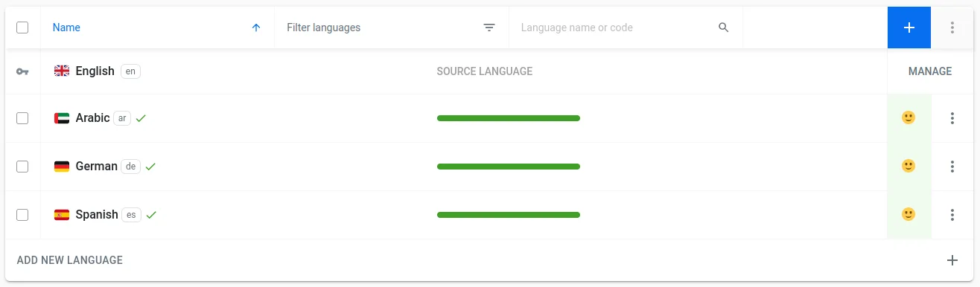Screen dimensions: 980x287
Task: Click the smiley face in Arabic row
Action: tap(909, 117)
